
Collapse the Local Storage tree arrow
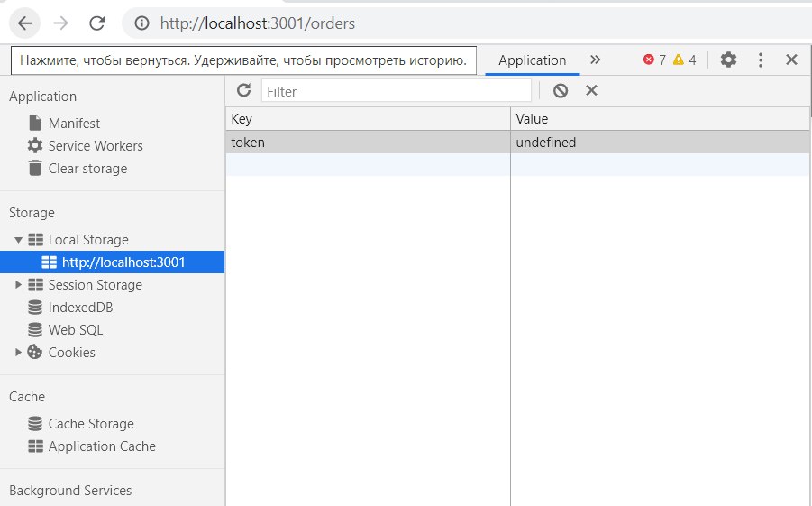[18, 240]
